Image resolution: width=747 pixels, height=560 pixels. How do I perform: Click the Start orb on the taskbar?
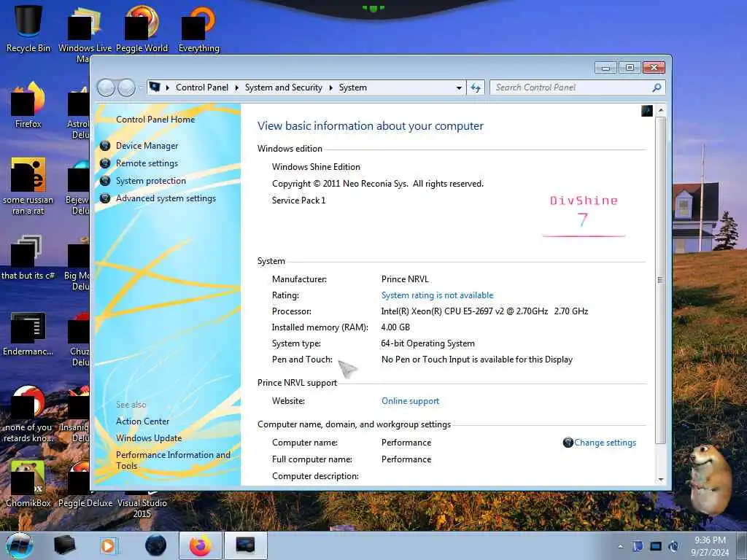tap(19, 545)
